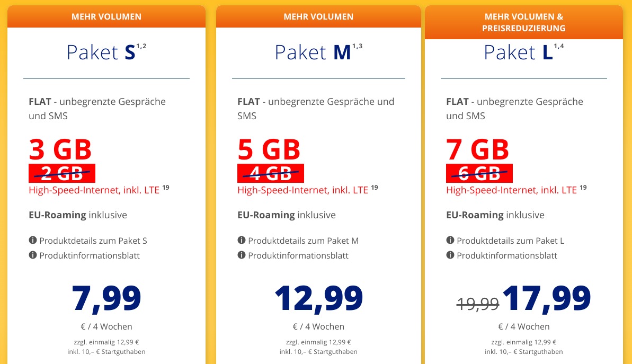
Task: Click the 17,99 reduced price of Paket L
Action: tap(547, 298)
